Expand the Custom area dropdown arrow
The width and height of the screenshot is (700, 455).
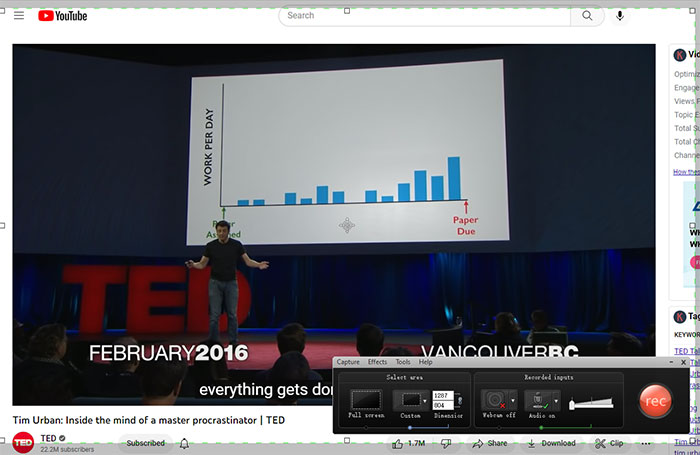click(x=425, y=401)
